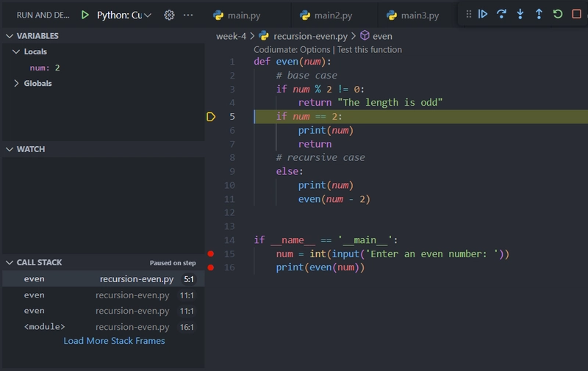The height and width of the screenshot is (371, 588).
Task: Click the print(even(num)) line
Action: click(320, 267)
